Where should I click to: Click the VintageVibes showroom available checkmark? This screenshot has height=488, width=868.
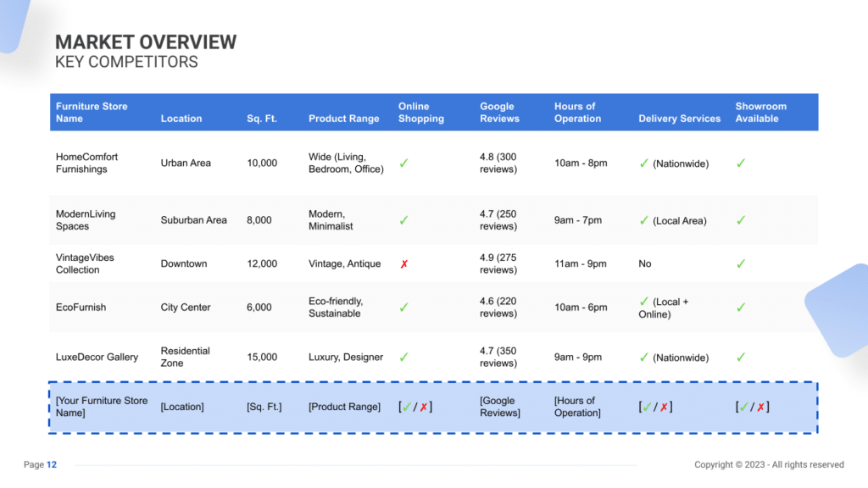point(741,264)
